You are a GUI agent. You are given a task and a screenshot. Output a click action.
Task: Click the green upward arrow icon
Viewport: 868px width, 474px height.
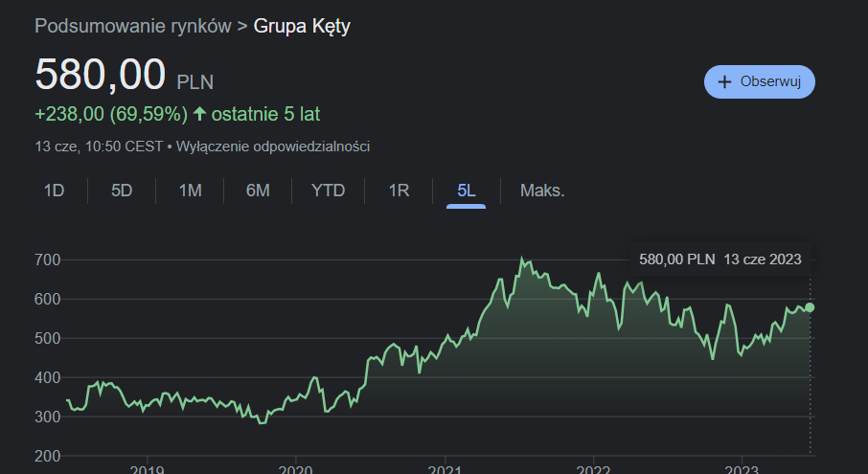click(x=199, y=114)
